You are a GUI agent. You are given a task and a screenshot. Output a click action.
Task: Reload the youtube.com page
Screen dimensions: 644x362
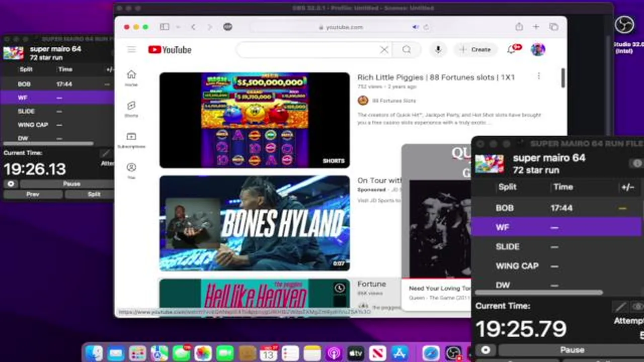[426, 27]
